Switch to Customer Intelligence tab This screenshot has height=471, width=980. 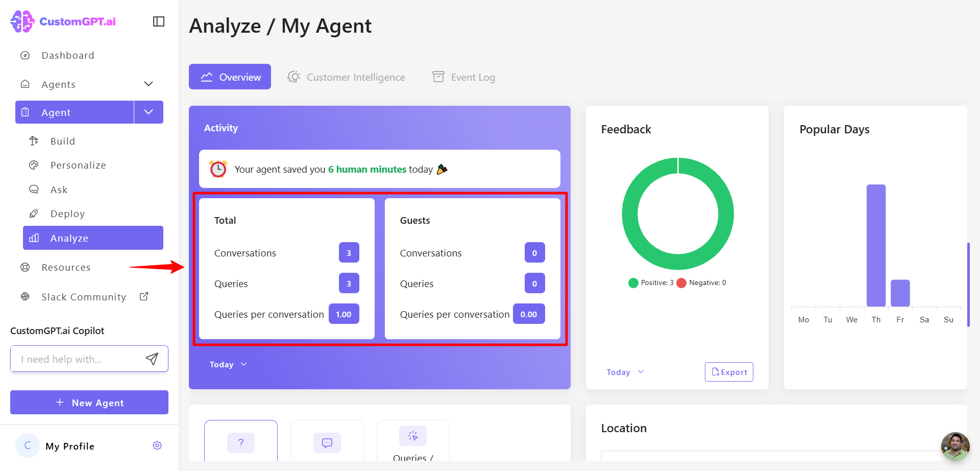(346, 77)
